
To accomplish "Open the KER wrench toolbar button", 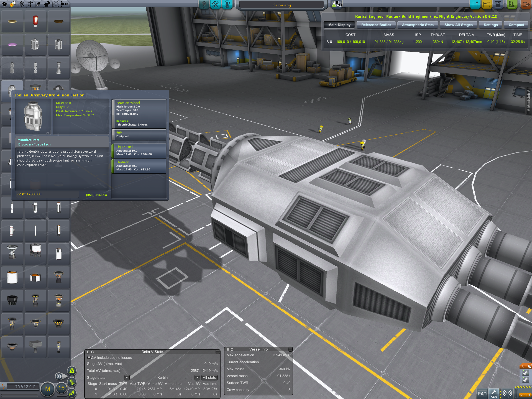I will coord(494,394).
